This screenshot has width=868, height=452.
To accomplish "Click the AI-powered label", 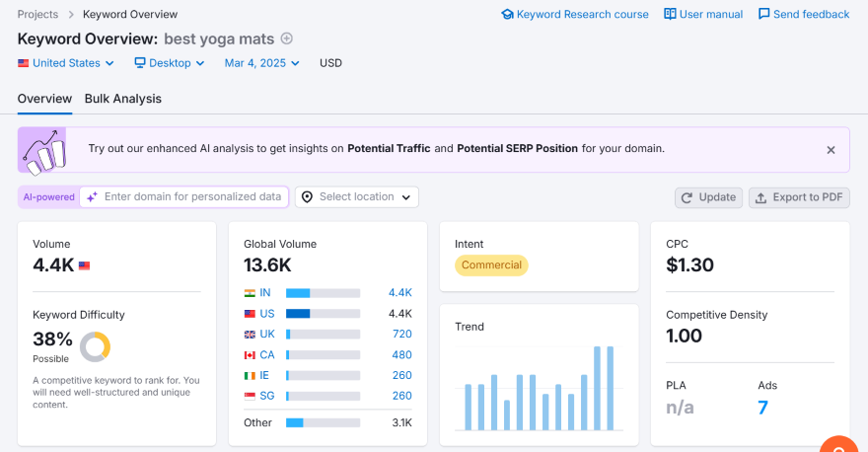I will click(48, 197).
